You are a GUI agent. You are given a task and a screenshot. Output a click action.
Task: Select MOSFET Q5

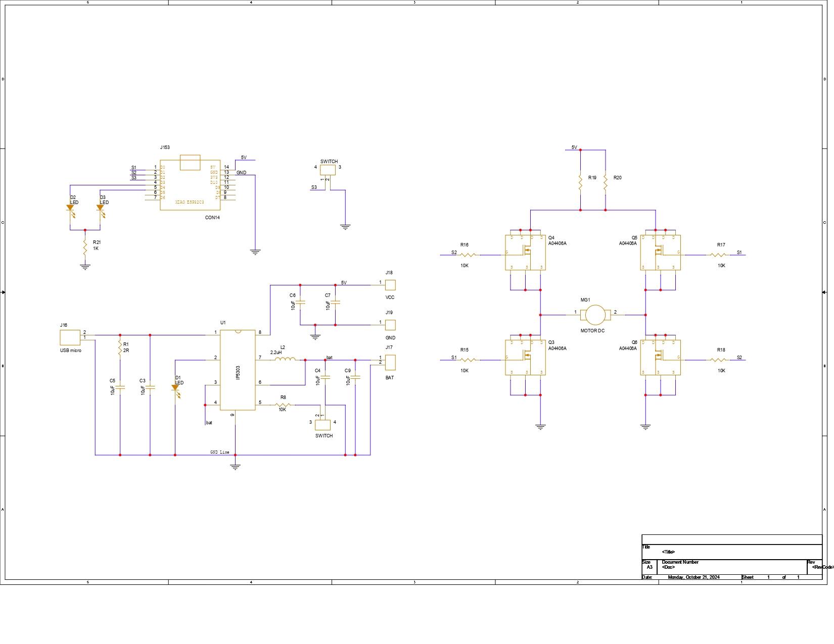click(660, 252)
